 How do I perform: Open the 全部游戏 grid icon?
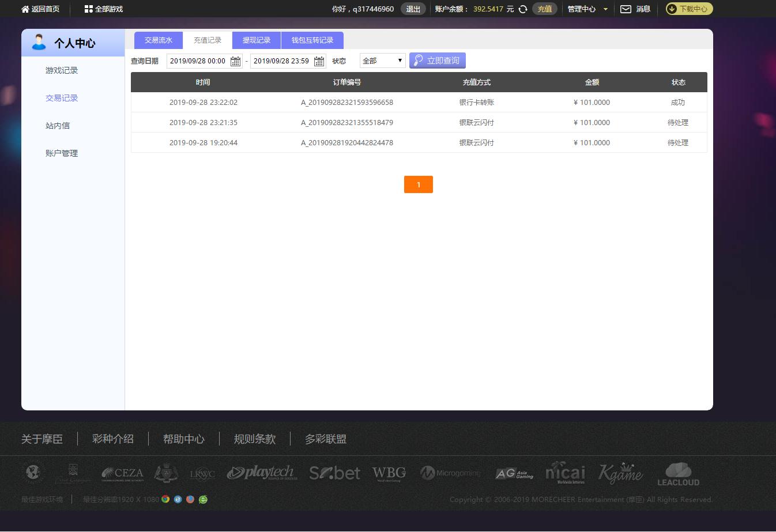[88, 9]
